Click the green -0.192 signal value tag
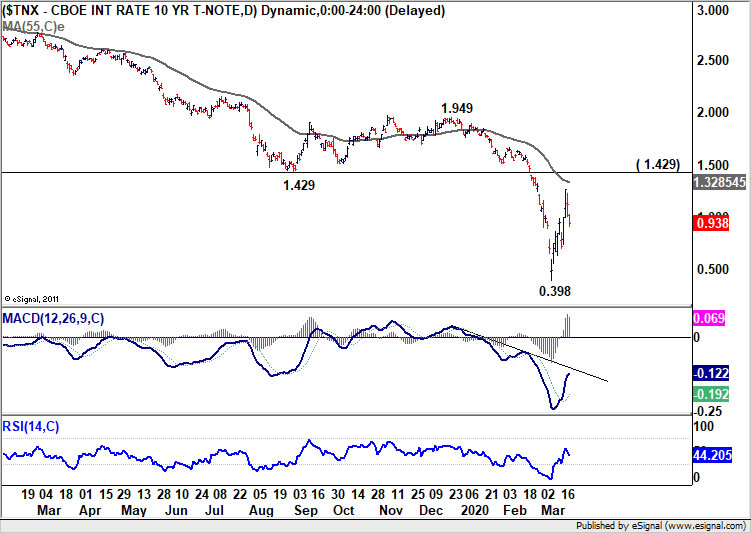751x533 pixels. pyautogui.click(x=711, y=394)
